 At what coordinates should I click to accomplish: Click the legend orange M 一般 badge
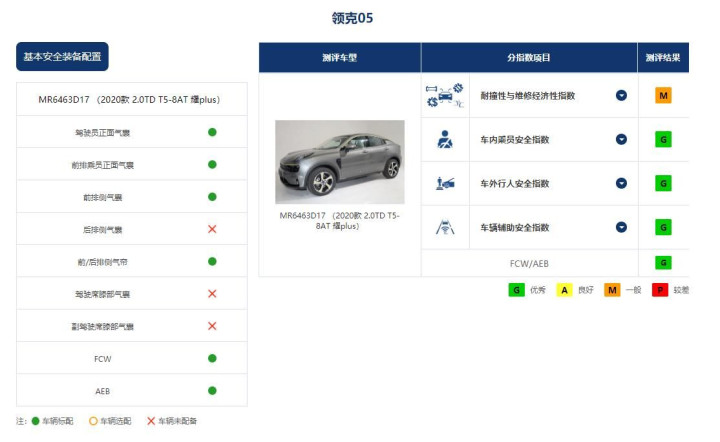pos(612,290)
